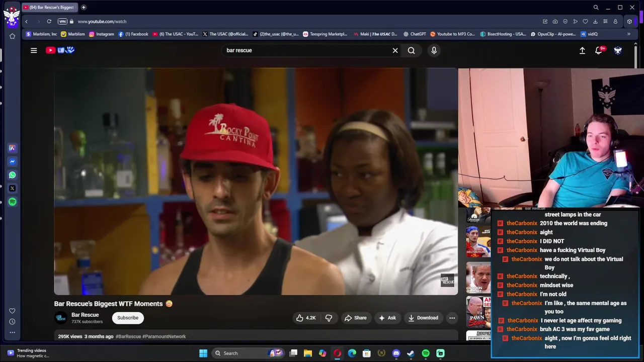This screenshot has width=644, height=362.
Task: Open the Bar Rescue channel name link
Action: pos(85,315)
